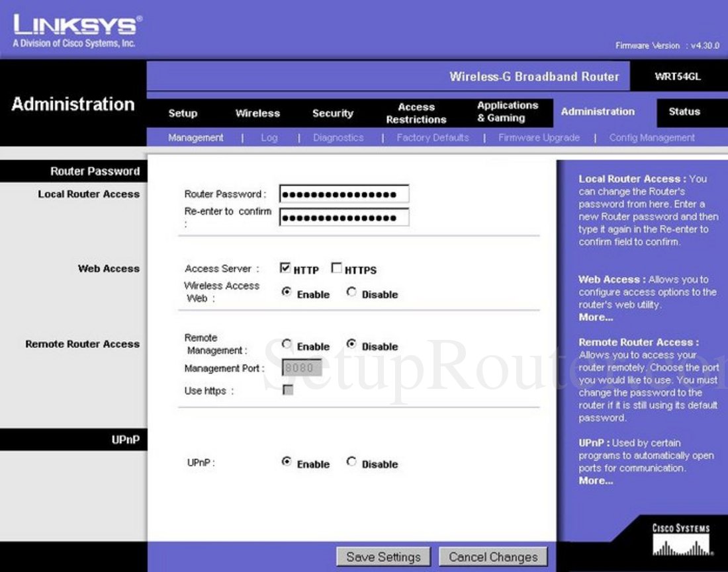This screenshot has height=572, width=728.
Task: Disable Wireless Access Web
Action: tap(351, 293)
